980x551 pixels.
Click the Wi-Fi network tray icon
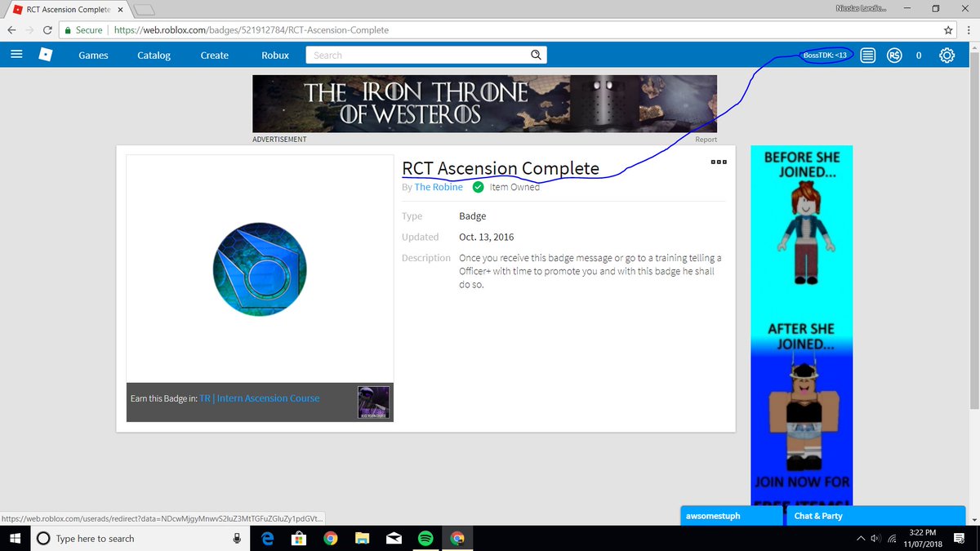click(891, 538)
